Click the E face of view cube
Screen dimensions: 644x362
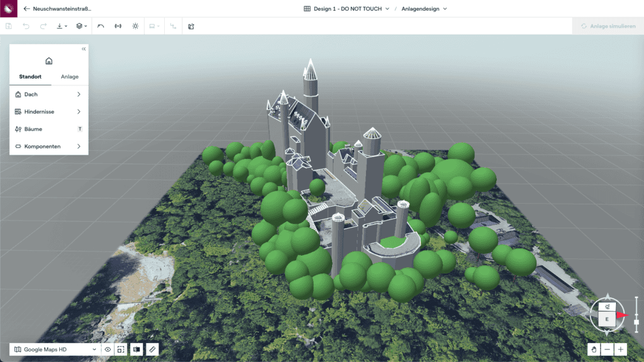point(607,319)
